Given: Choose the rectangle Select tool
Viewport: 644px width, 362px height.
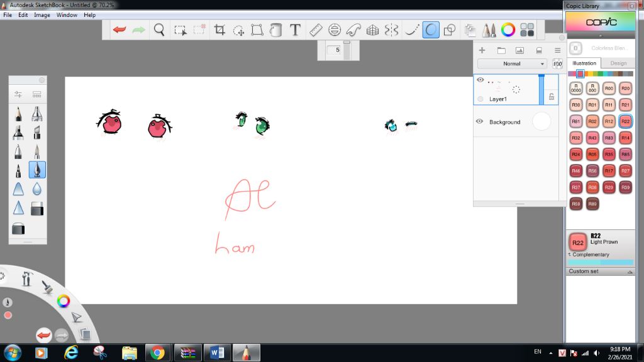Looking at the screenshot, I should [x=180, y=30].
